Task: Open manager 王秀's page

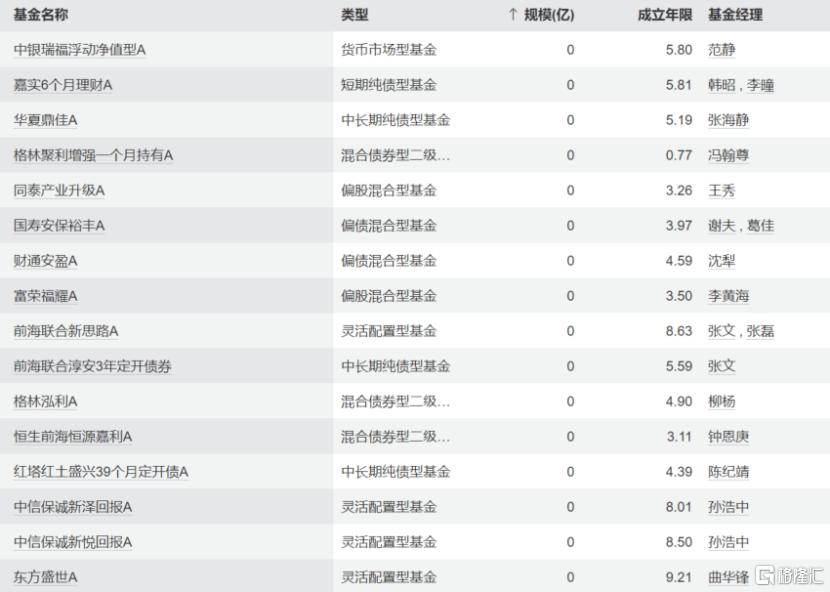Action: pyautogui.click(x=721, y=191)
